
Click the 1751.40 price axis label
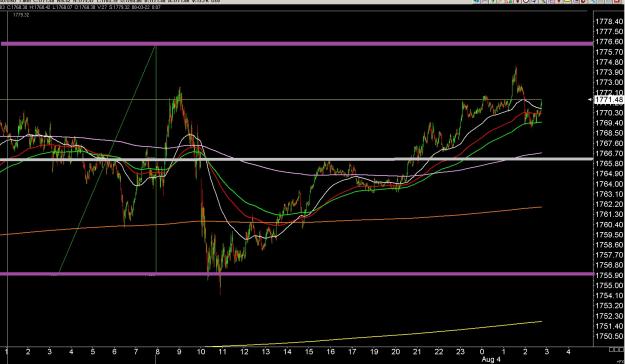(x=609, y=327)
